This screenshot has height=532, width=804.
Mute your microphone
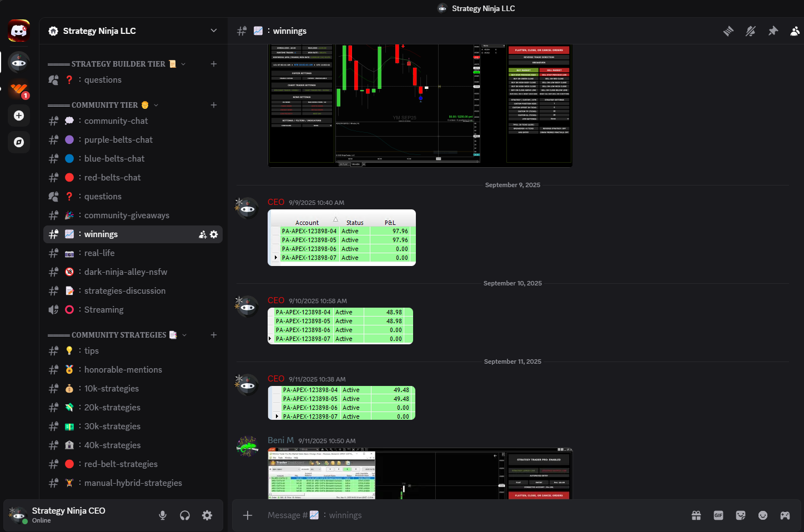point(162,515)
